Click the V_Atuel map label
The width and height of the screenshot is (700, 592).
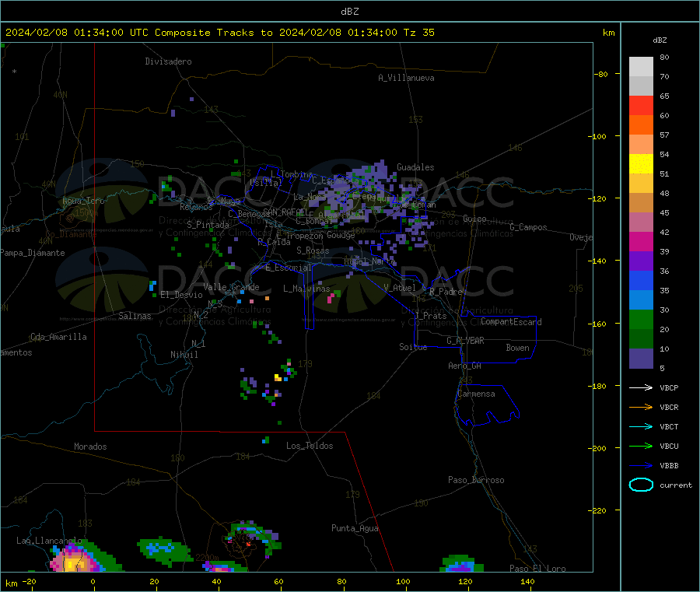[x=400, y=288]
